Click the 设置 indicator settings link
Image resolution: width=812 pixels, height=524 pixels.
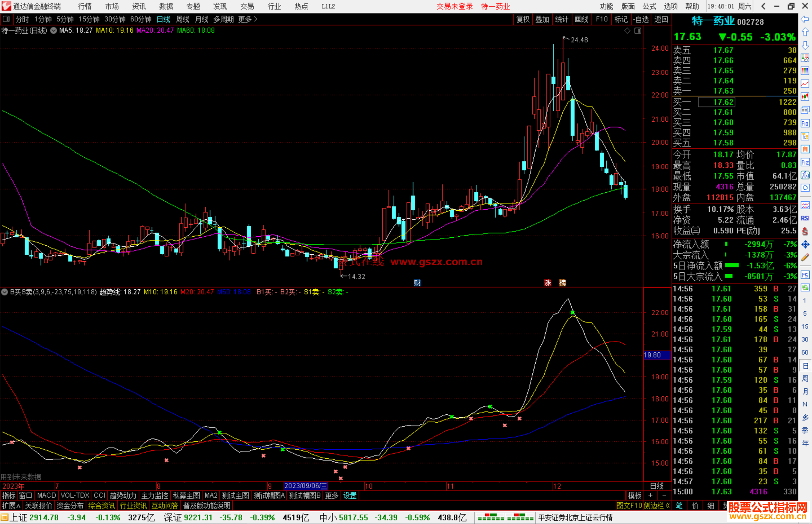click(350, 495)
